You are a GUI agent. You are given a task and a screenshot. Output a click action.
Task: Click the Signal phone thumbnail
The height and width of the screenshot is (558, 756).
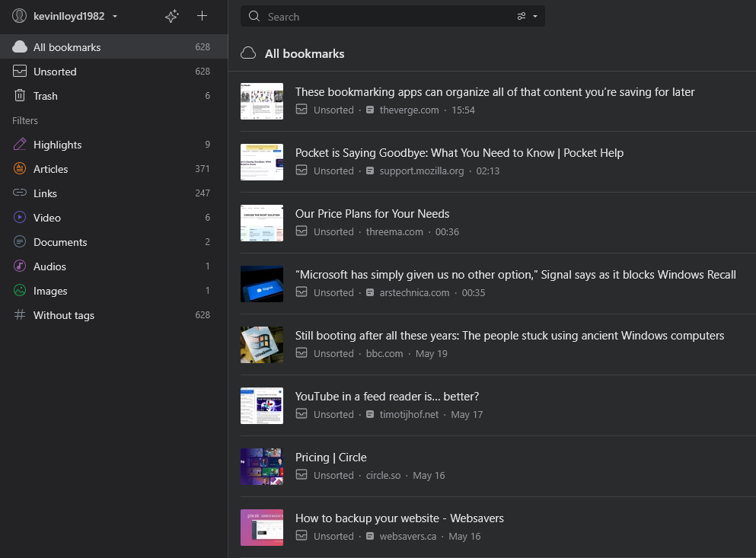click(262, 284)
